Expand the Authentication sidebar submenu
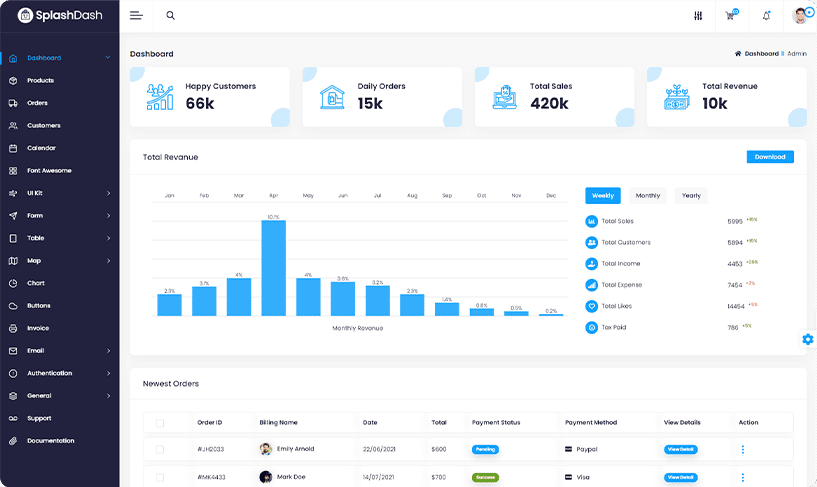 coord(59,373)
